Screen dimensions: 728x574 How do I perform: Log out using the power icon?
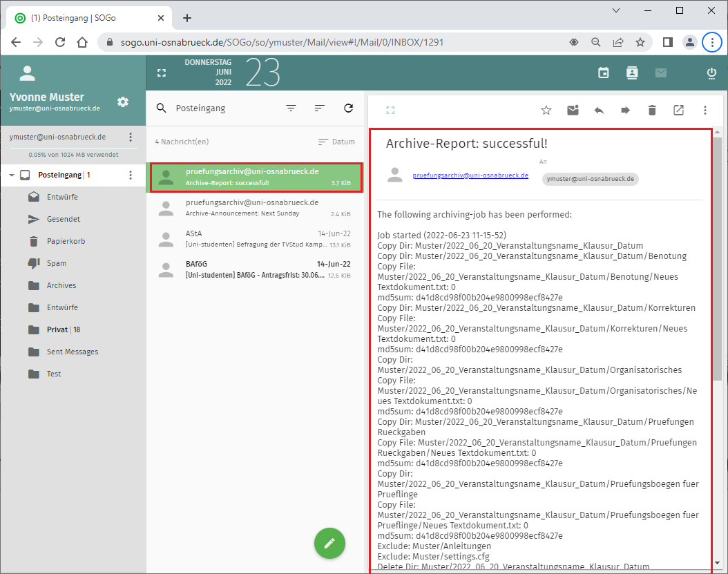tap(711, 73)
